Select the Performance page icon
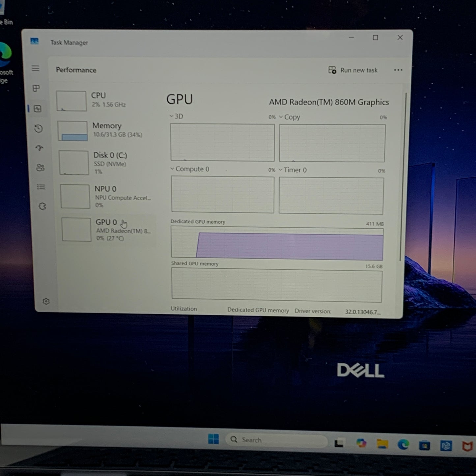476x476 pixels. point(38,109)
